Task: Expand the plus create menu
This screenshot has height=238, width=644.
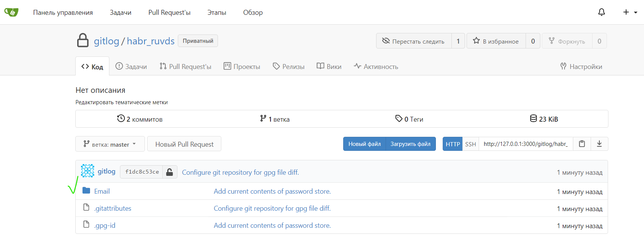Action: click(x=630, y=12)
